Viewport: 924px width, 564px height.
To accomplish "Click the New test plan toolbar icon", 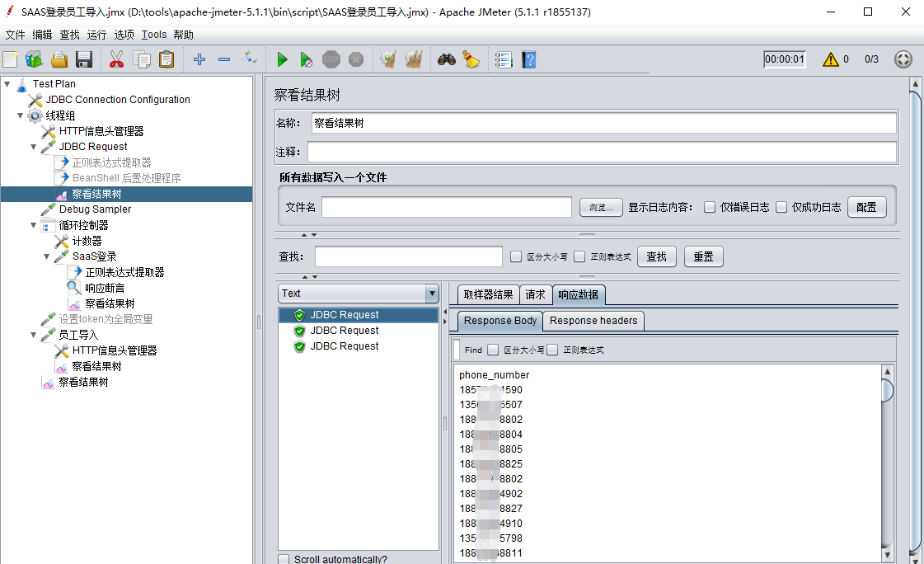I will pyautogui.click(x=11, y=59).
